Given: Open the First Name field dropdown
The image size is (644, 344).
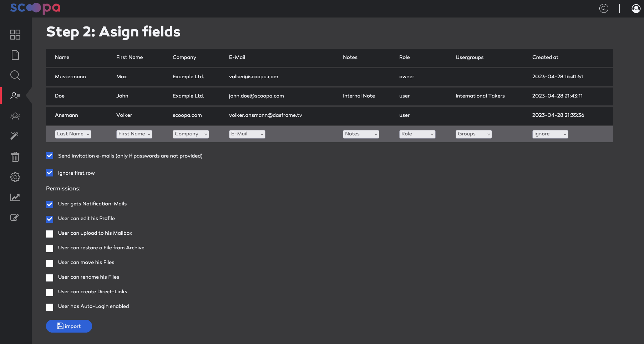Looking at the screenshot, I should click(x=134, y=134).
